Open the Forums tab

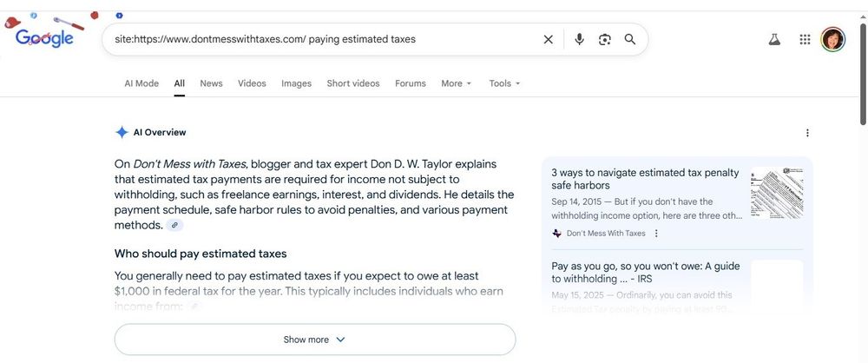(x=411, y=83)
